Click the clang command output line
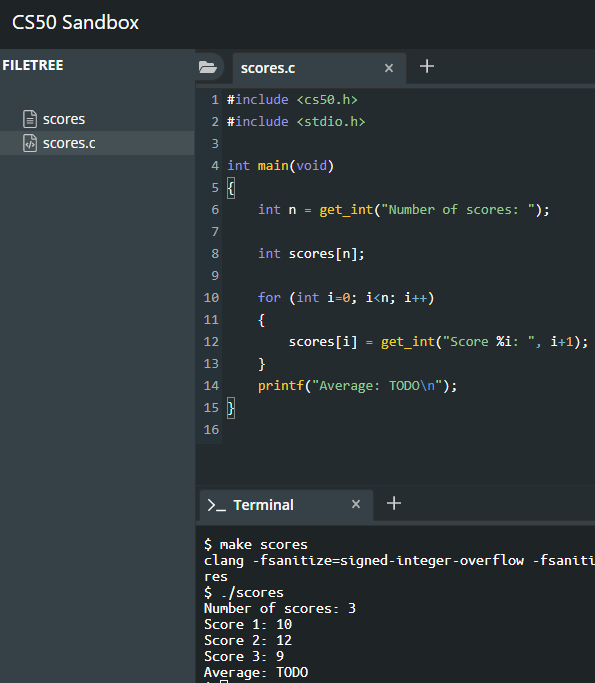The width and height of the screenshot is (595, 683). click(x=399, y=561)
